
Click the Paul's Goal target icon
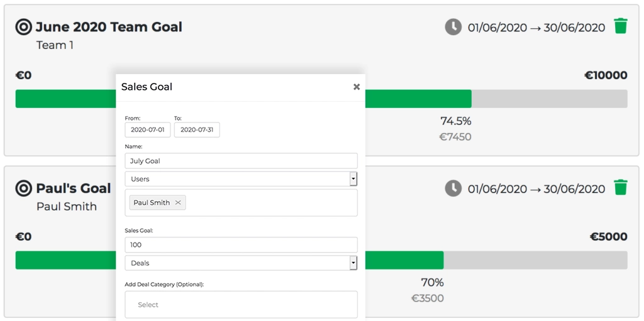(24, 188)
